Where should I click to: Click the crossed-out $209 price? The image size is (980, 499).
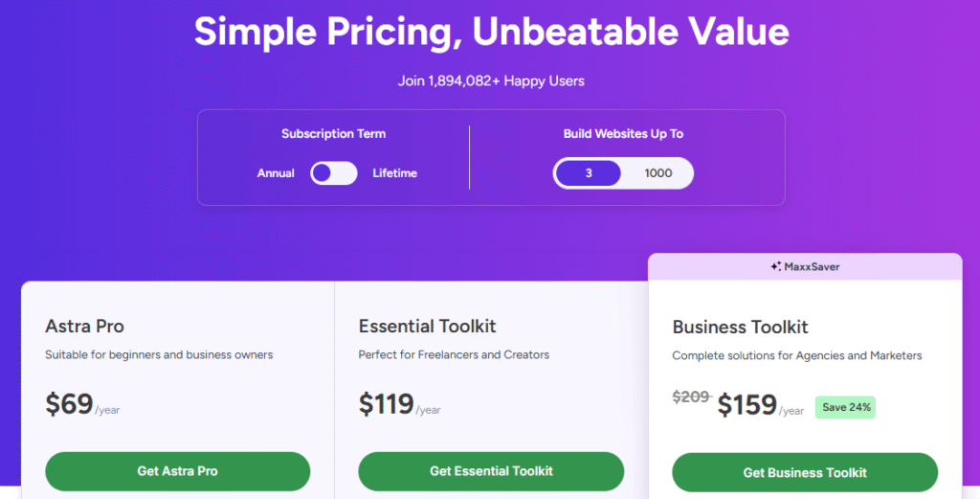coord(691,397)
